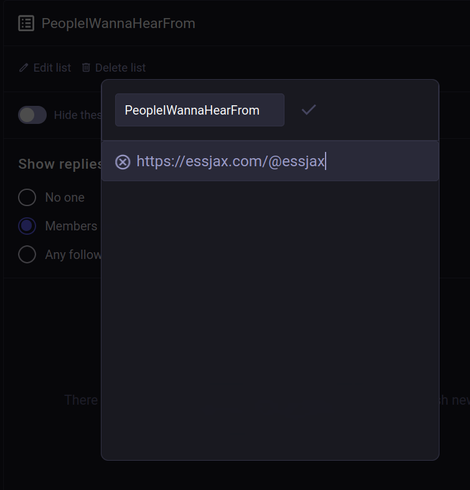
Task: Click the empty search results area in the dialog
Action: pos(270,320)
